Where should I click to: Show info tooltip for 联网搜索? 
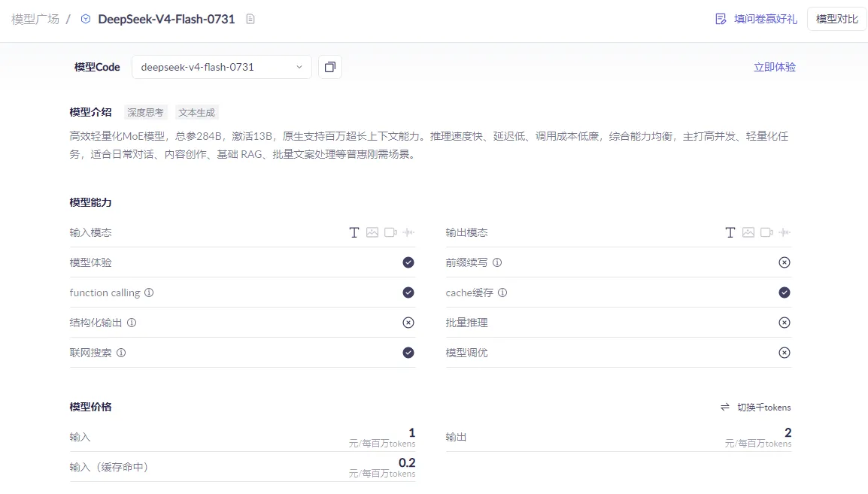(x=121, y=353)
